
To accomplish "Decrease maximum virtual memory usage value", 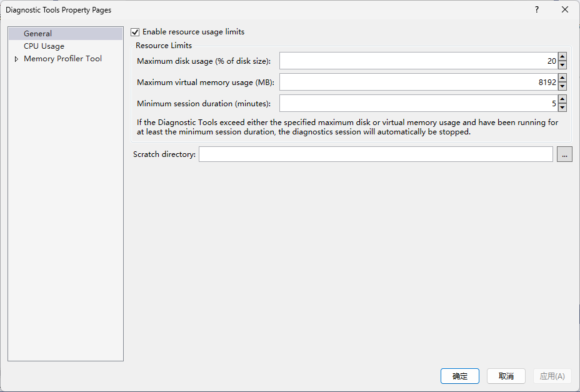I will click(562, 86).
